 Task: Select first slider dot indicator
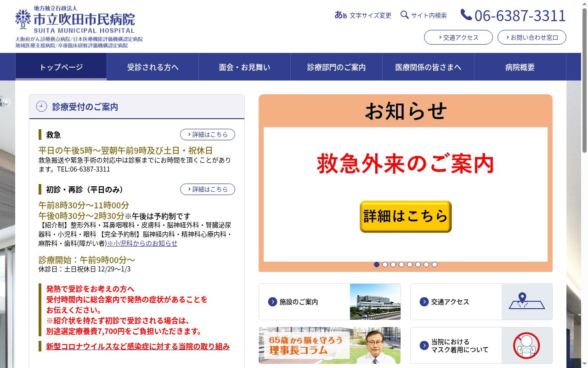click(x=377, y=264)
